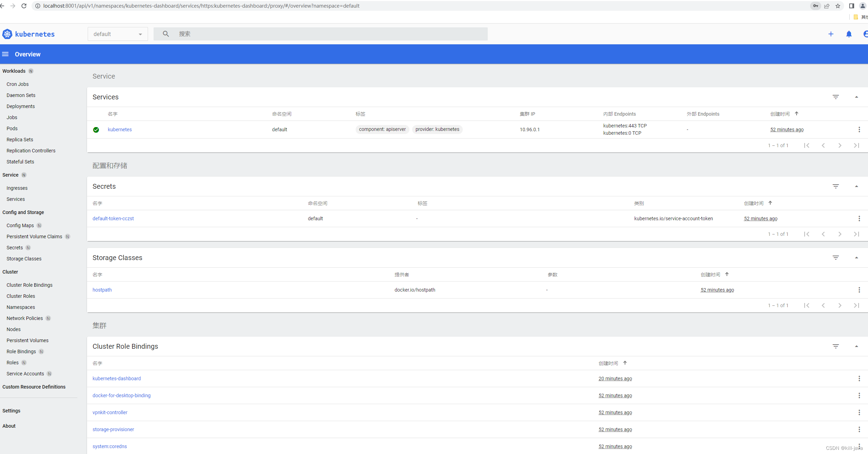Click the browser share icon
The width and height of the screenshot is (868, 454).
827,6
